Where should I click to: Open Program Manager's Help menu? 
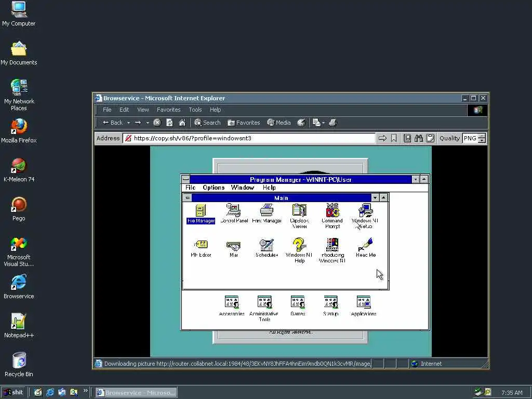click(x=269, y=188)
